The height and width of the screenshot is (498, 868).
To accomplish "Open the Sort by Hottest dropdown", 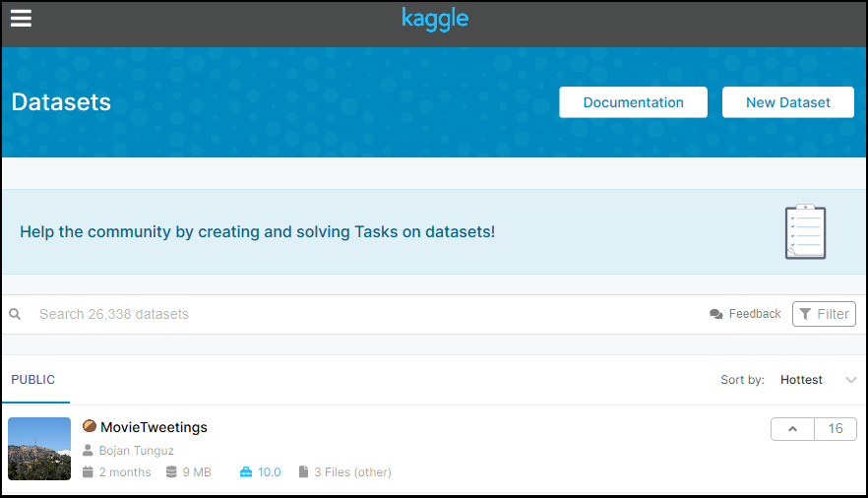I will pyautogui.click(x=817, y=380).
